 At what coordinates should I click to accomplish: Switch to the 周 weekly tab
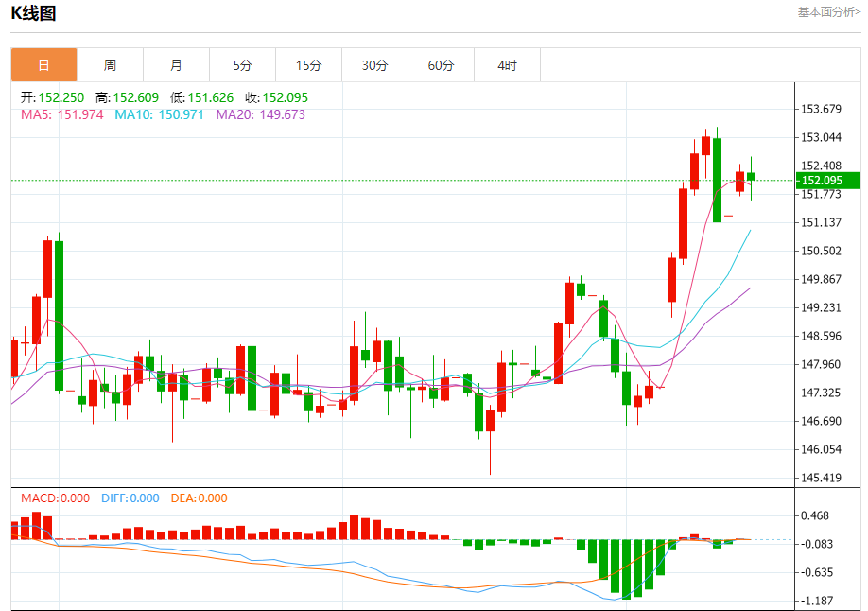pos(110,65)
